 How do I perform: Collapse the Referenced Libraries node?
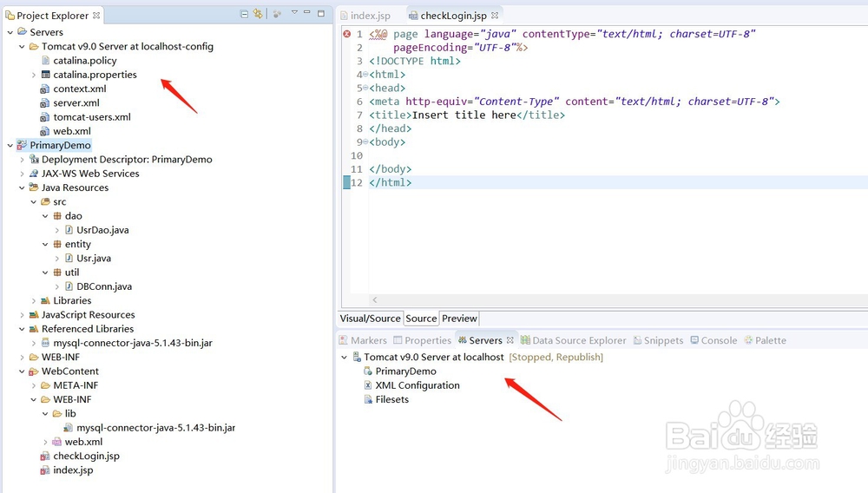click(x=22, y=329)
